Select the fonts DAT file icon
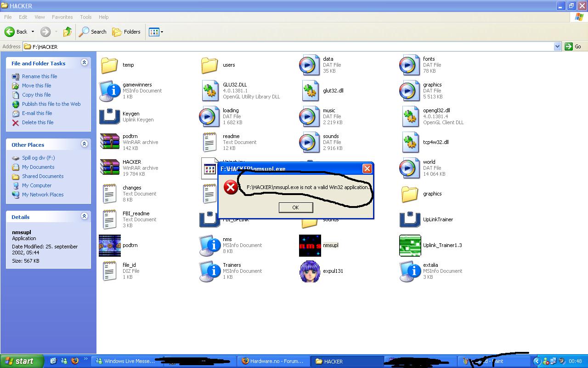This screenshot has width=588, height=368. tap(410, 65)
